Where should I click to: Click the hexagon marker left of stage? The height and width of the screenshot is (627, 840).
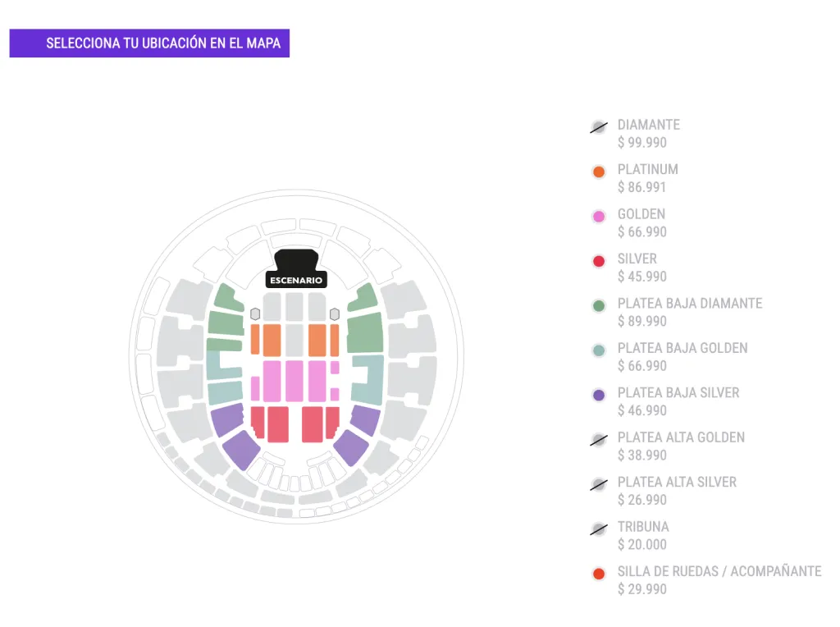(255, 314)
